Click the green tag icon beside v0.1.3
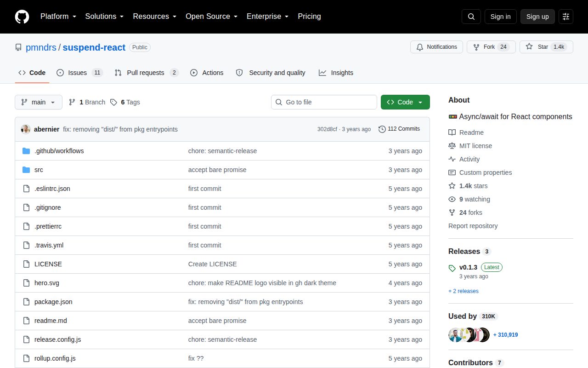This screenshot has width=588, height=368. click(x=452, y=268)
